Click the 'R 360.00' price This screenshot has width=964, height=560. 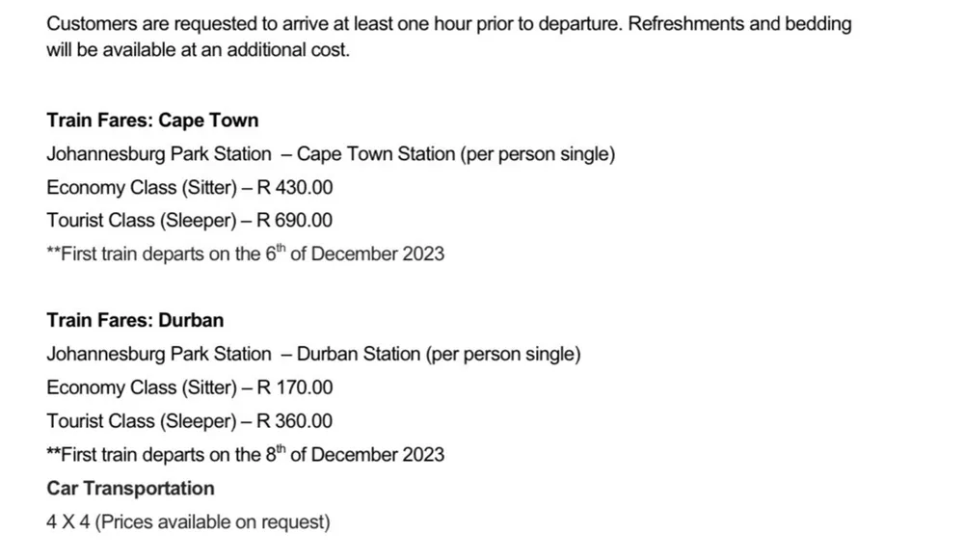point(294,421)
